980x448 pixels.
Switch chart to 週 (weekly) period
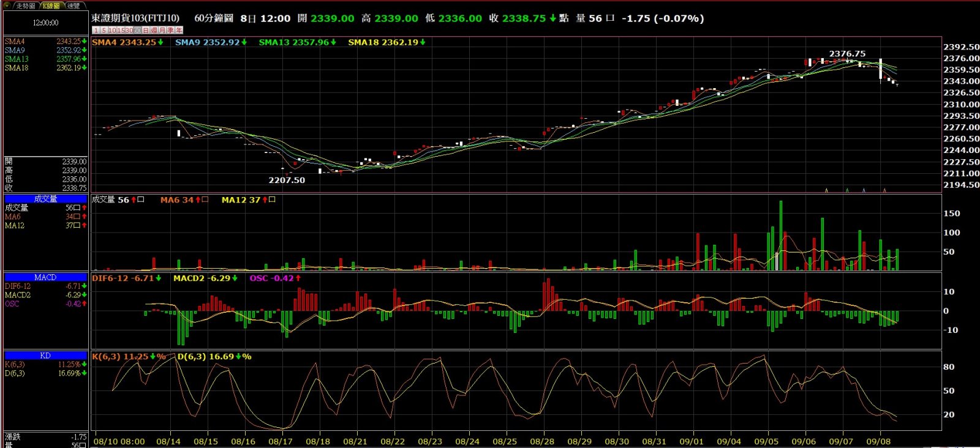[x=154, y=30]
